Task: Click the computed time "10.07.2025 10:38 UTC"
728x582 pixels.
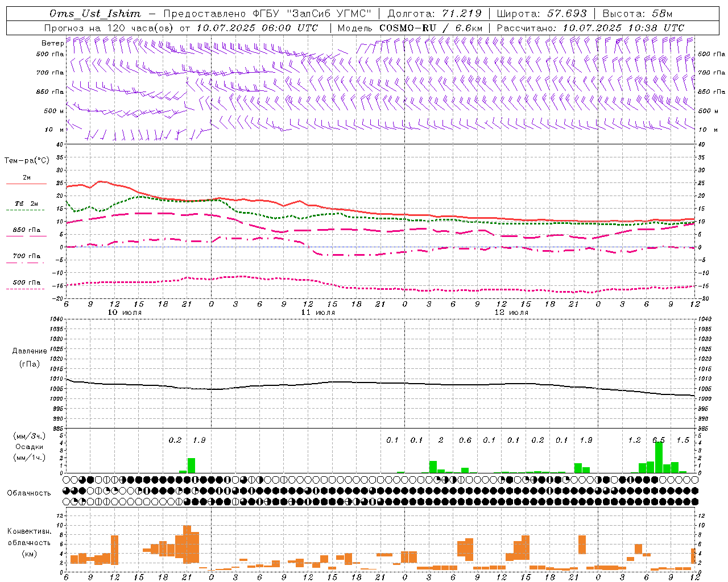Action: pyautogui.click(x=623, y=28)
